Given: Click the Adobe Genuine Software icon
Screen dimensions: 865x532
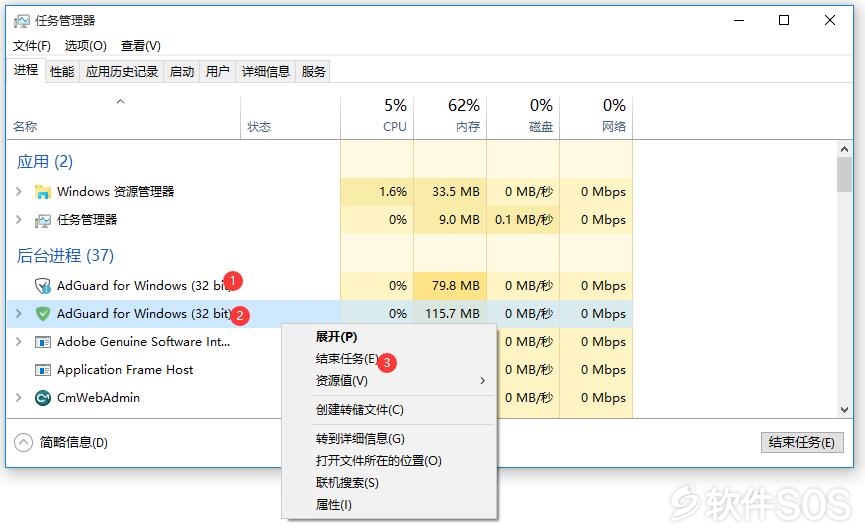Looking at the screenshot, I should pos(42,342).
